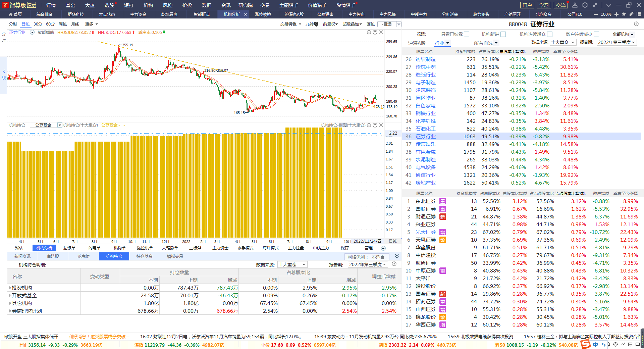Zoom out with the minus icon beside 100%

(596, 14)
